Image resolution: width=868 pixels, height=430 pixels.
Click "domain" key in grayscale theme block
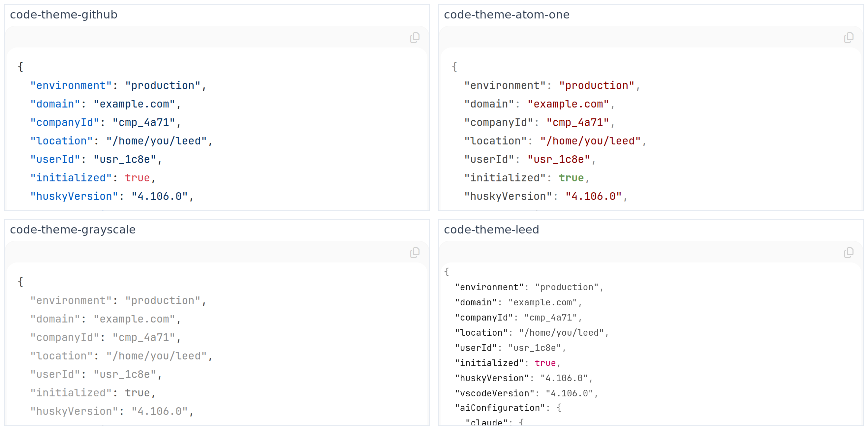click(x=55, y=319)
